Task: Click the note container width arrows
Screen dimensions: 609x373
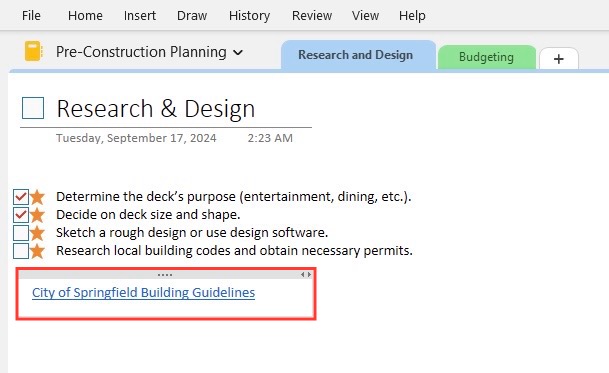Action: (306, 275)
